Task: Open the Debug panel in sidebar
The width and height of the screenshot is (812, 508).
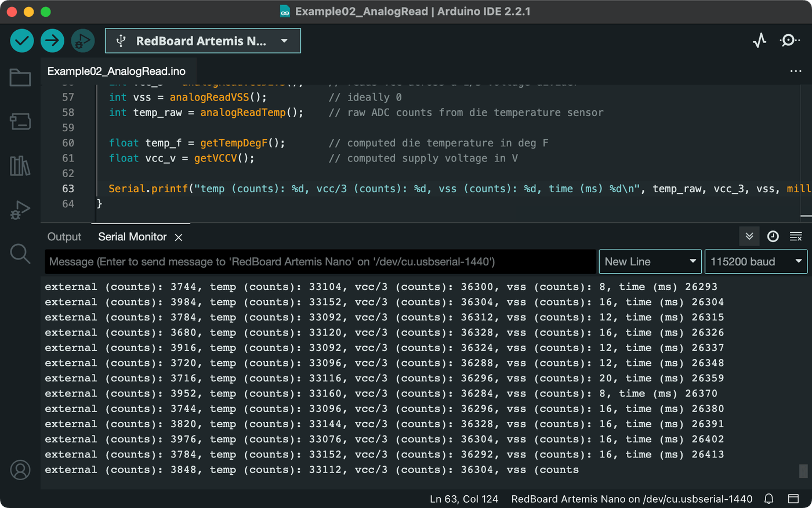Action: pos(20,210)
